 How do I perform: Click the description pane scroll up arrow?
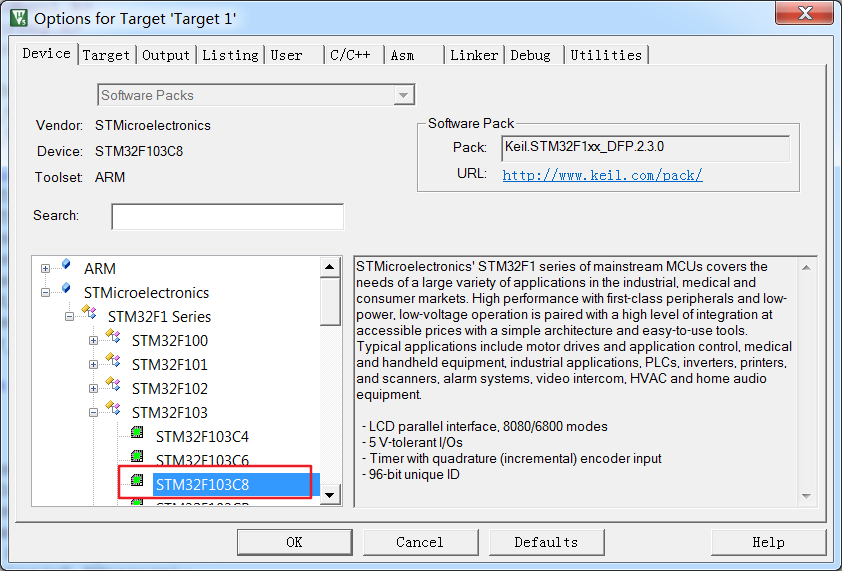(806, 268)
